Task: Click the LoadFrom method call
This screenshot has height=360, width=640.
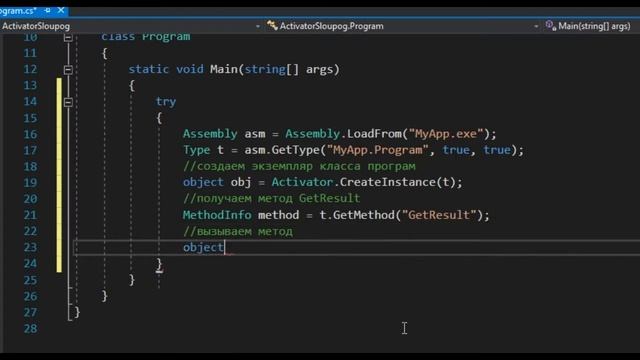Action: pos(374,134)
